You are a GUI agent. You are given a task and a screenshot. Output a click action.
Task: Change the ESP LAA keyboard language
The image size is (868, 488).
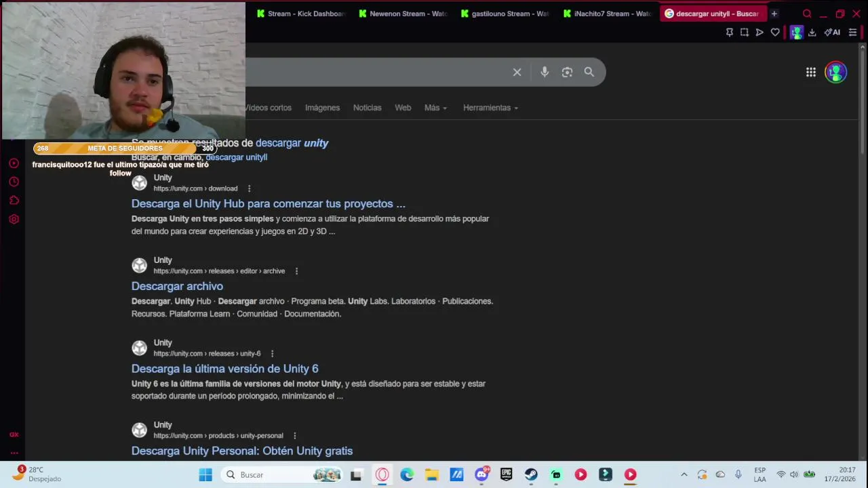click(759, 474)
